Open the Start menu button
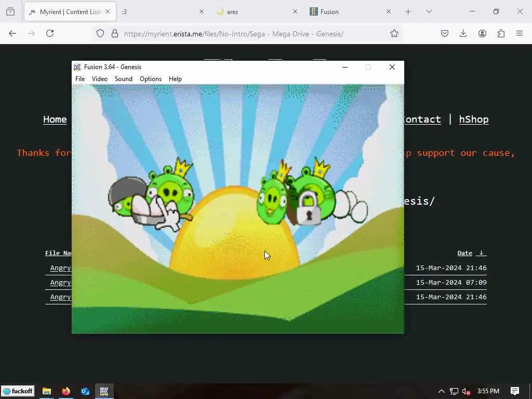This screenshot has width=532, height=399. click(18, 391)
